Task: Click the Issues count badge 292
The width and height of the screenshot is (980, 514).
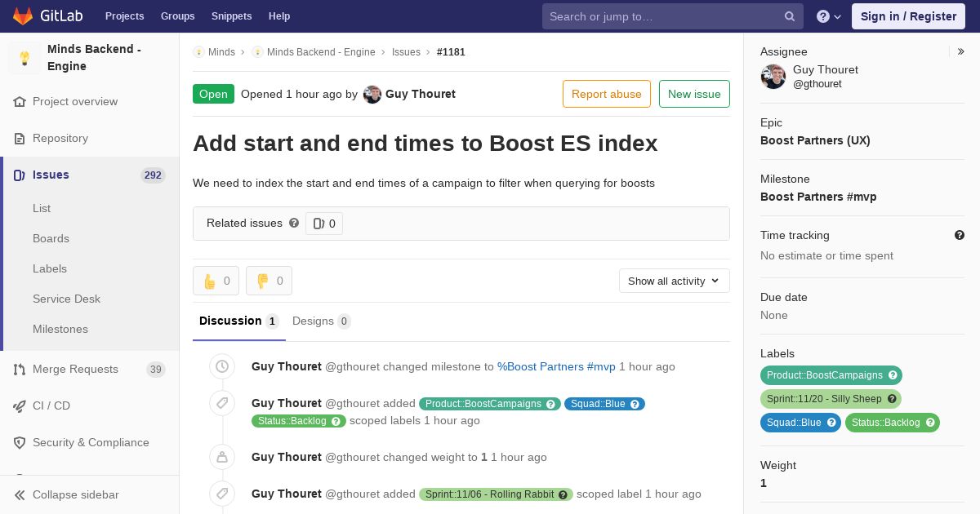Action: 153,175
